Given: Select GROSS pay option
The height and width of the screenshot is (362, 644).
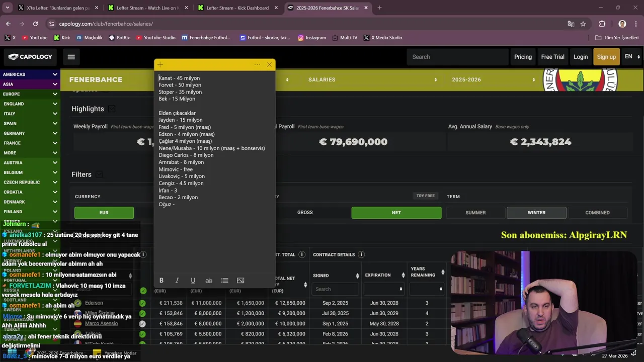Looking at the screenshot, I should click(305, 213).
